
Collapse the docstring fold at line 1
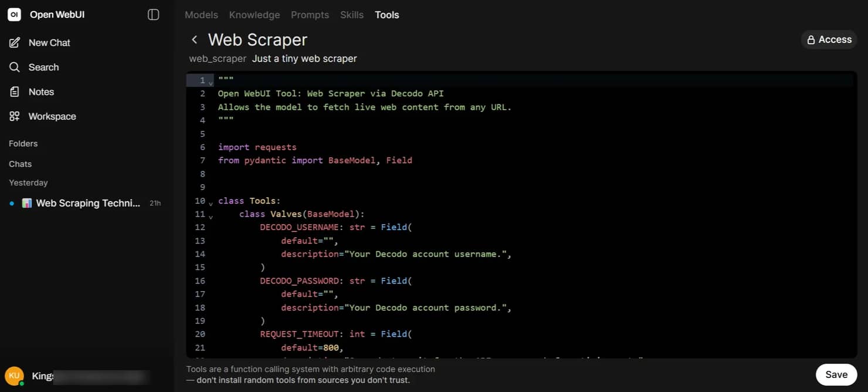pos(211,83)
